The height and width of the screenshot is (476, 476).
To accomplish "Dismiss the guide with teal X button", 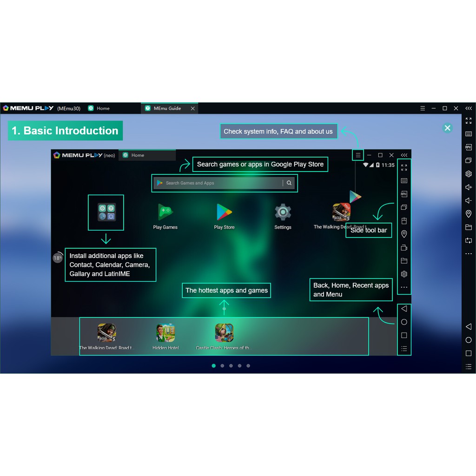I will (448, 128).
